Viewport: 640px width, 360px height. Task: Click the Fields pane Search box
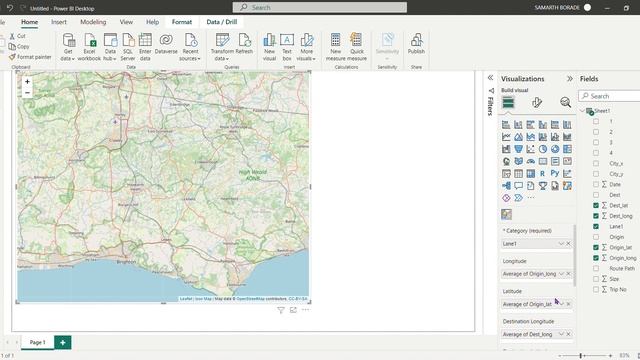(x=609, y=96)
